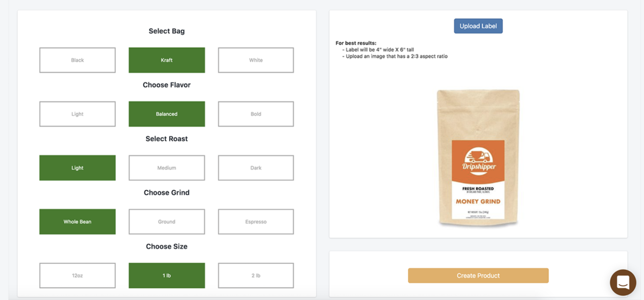
Task: Choose the Balanced flavor
Action: click(167, 114)
